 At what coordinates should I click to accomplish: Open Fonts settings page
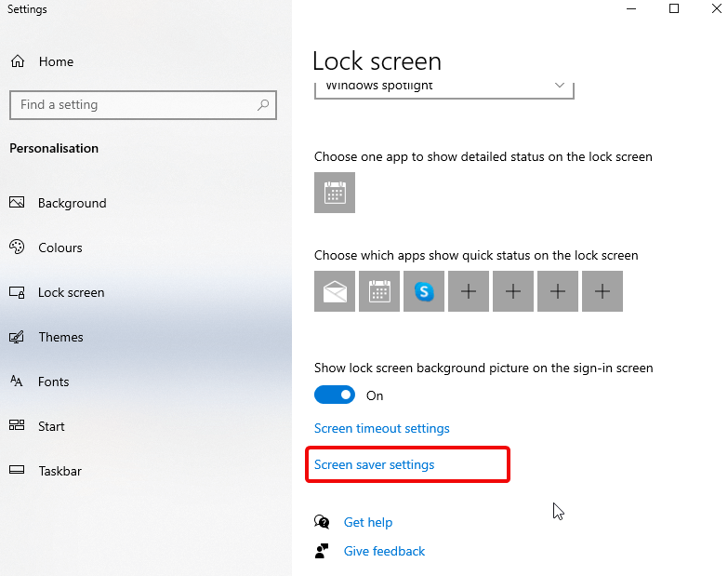coord(53,382)
